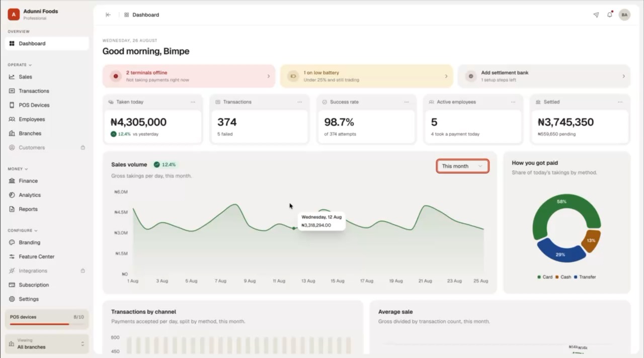The image size is (644, 358).
Task: Click the Sales chart icon in sidebar
Action: tap(12, 77)
